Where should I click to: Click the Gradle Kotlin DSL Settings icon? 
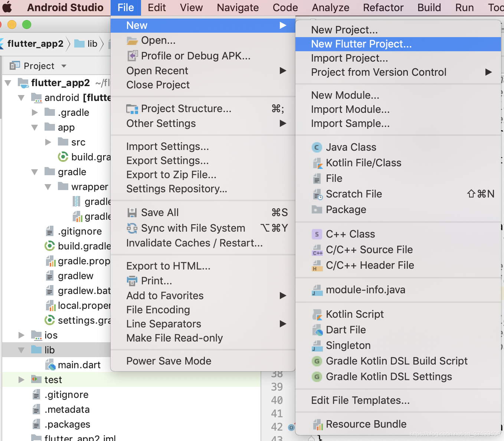coord(317,377)
